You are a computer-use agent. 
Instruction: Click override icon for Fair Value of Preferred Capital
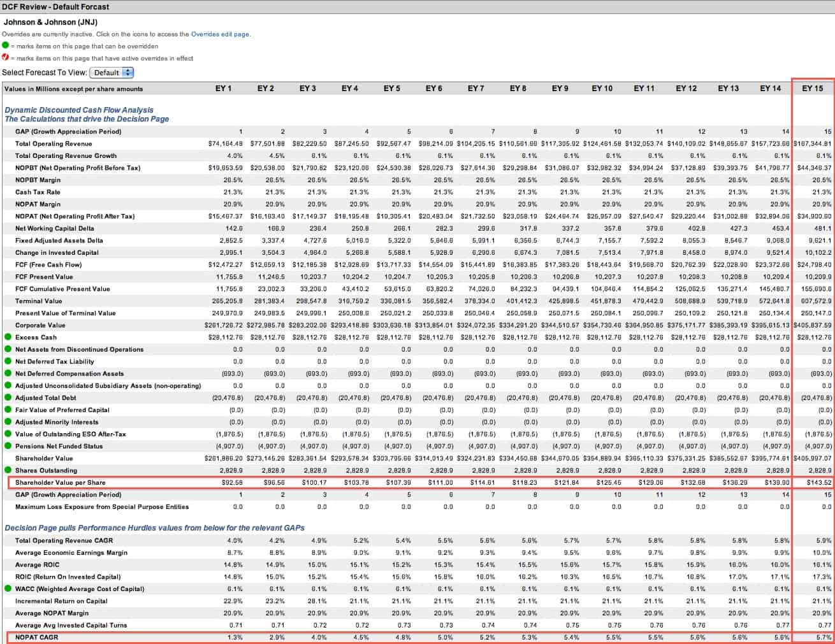[8, 410]
